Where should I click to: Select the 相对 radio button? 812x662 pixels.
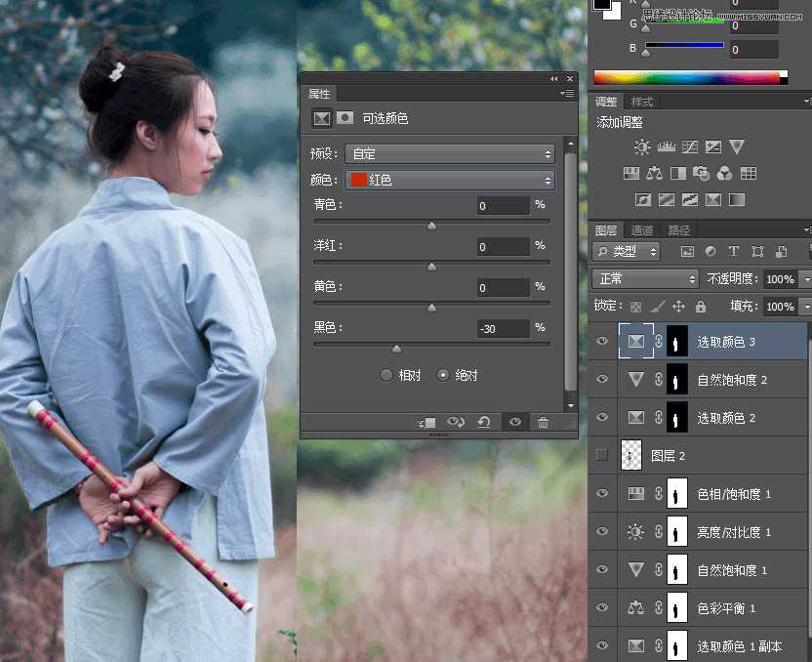[386, 374]
